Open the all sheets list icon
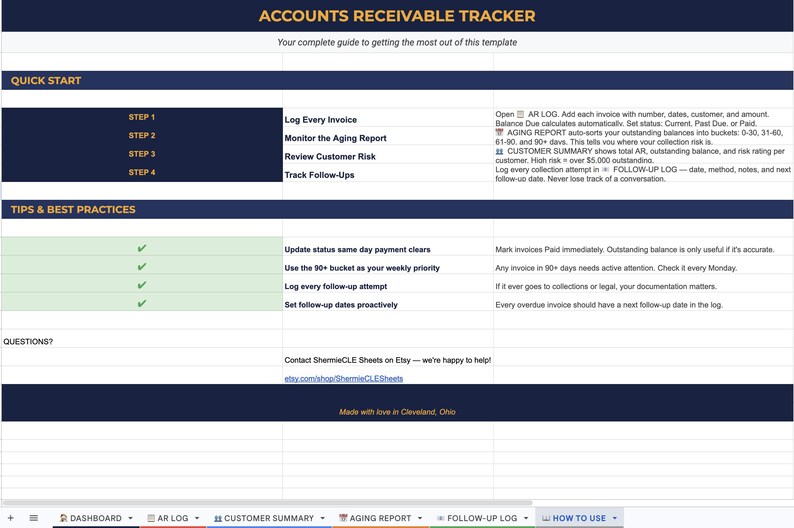The width and height of the screenshot is (794, 528). click(x=33, y=518)
